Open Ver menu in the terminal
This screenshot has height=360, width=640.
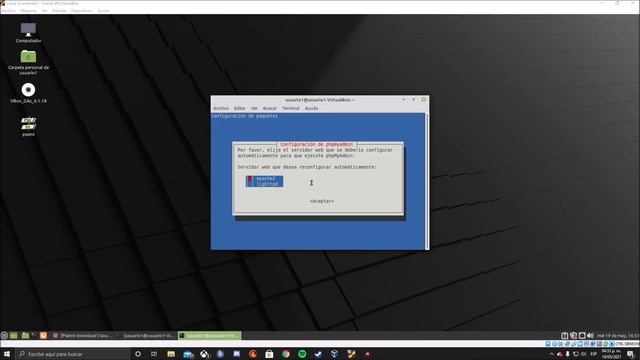click(x=254, y=109)
